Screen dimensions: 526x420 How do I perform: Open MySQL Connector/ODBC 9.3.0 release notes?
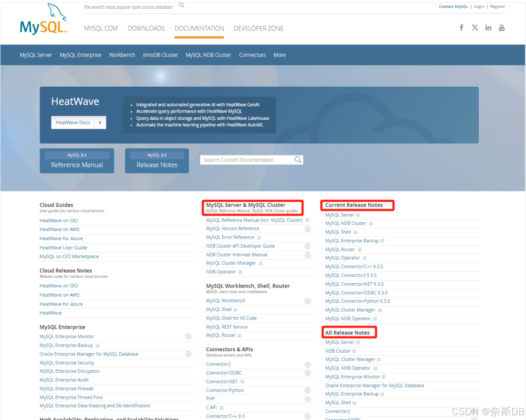tap(356, 293)
